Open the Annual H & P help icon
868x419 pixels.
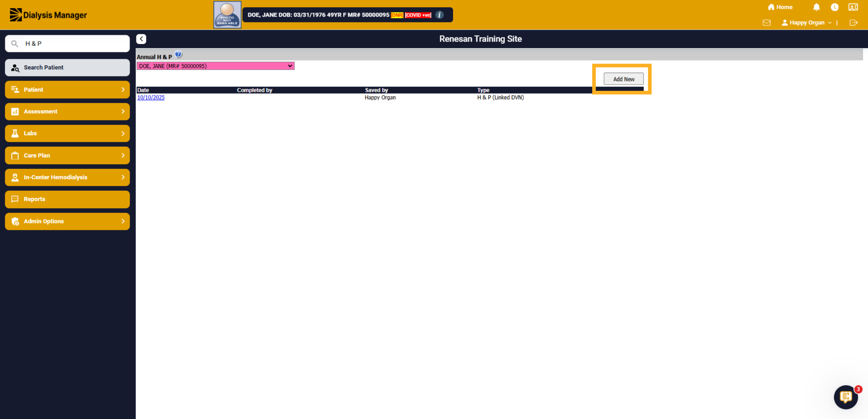178,55
